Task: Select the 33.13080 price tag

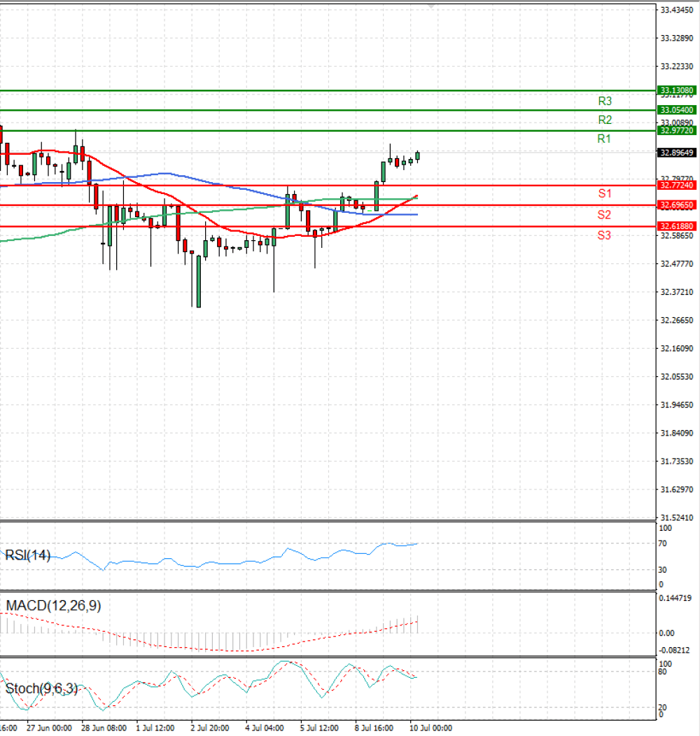Action: pos(676,90)
